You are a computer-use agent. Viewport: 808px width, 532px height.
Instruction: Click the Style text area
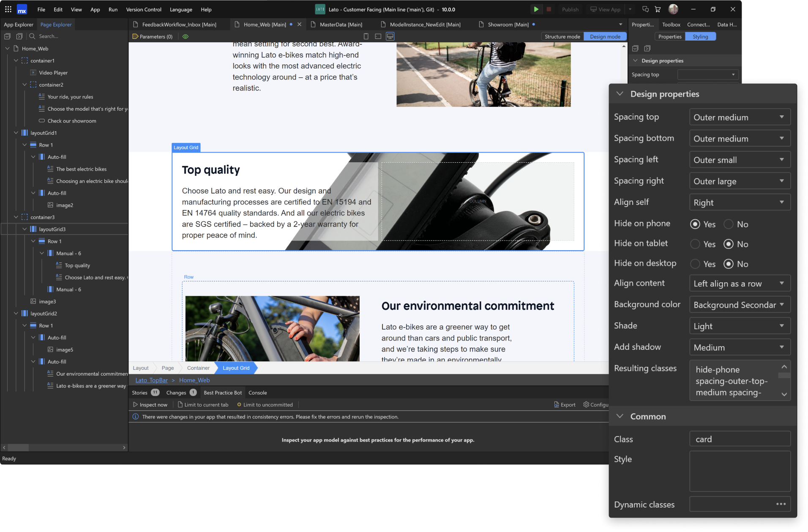tap(740, 471)
